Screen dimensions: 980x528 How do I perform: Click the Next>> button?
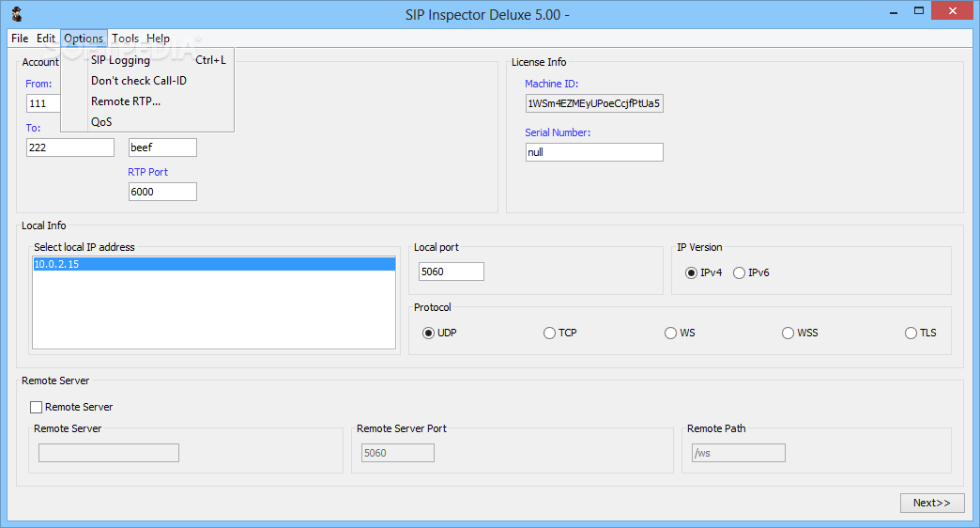click(x=932, y=503)
